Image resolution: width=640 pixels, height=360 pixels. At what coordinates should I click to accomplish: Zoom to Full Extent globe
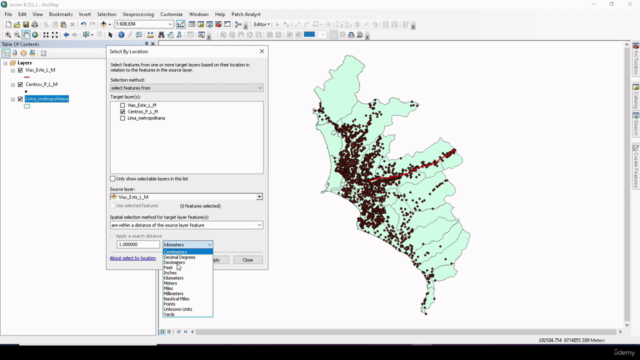point(35,35)
